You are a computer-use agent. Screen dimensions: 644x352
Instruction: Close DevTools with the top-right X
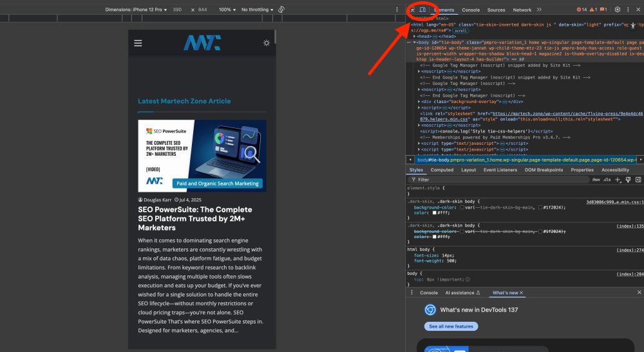(638, 10)
